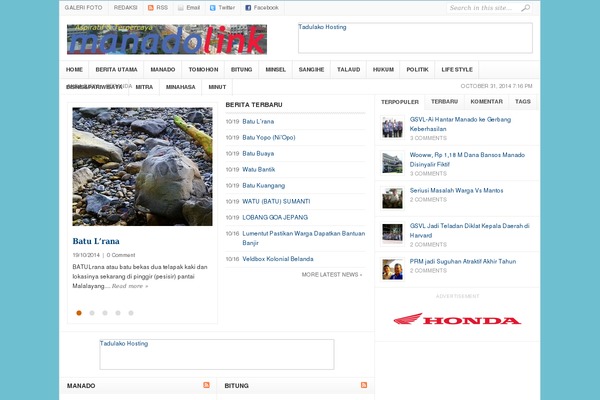Open LOBANG GOA JEPANG link

[275, 217]
